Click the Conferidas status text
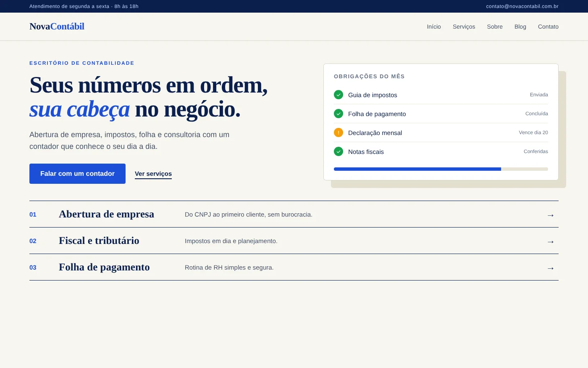This screenshot has width=588, height=368. coord(536,151)
